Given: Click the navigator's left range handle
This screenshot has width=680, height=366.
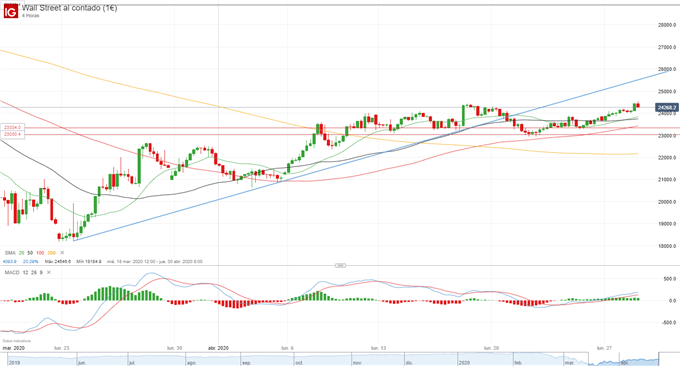Looking at the screenshot, I should click(588, 359).
